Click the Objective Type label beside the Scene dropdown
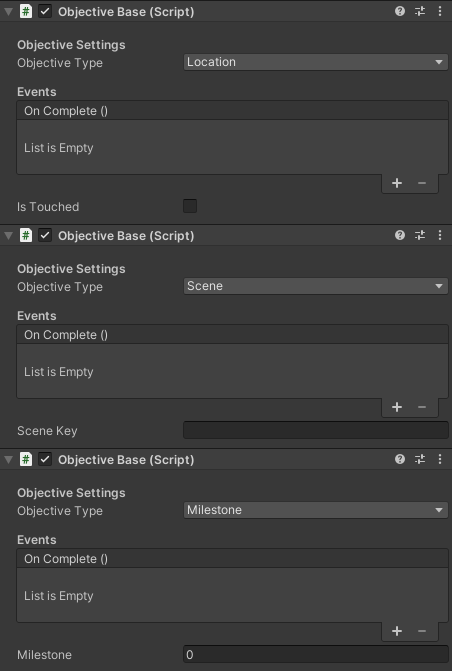The width and height of the screenshot is (452, 671). 60,287
